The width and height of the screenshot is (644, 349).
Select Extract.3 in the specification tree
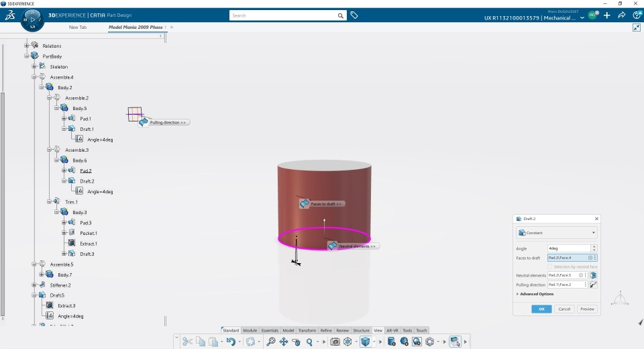(66, 305)
